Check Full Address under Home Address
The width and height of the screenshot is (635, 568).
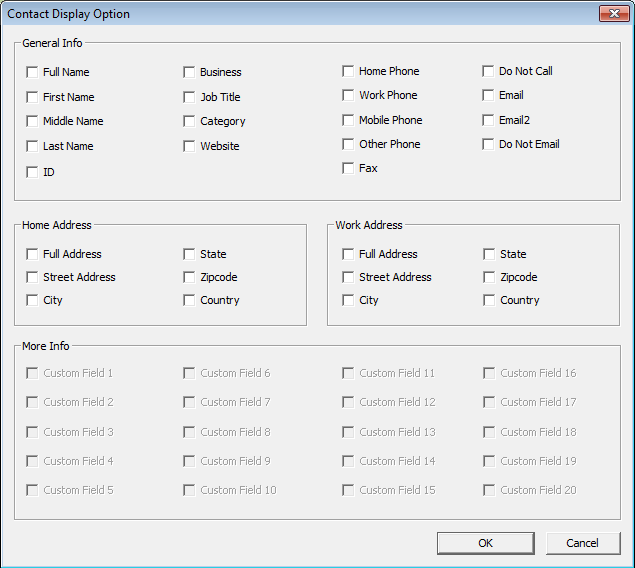33,254
